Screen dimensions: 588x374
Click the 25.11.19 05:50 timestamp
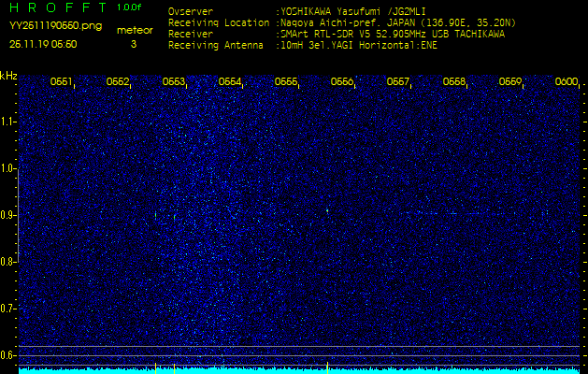tap(43, 44)
